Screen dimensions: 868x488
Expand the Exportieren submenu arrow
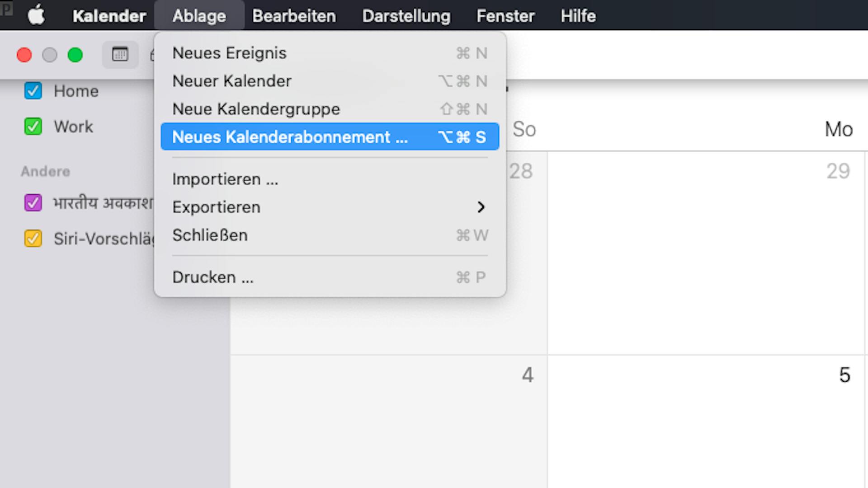click(481, 207)
